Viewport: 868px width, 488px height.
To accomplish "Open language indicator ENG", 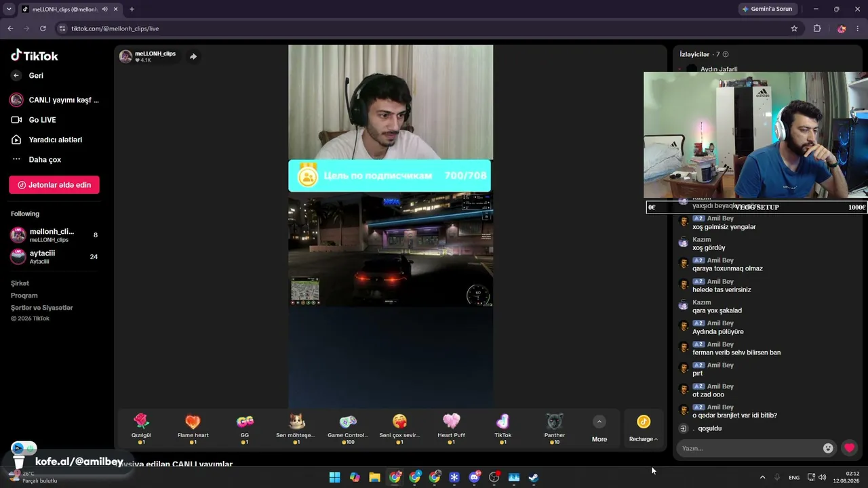I will pos(794,477).
